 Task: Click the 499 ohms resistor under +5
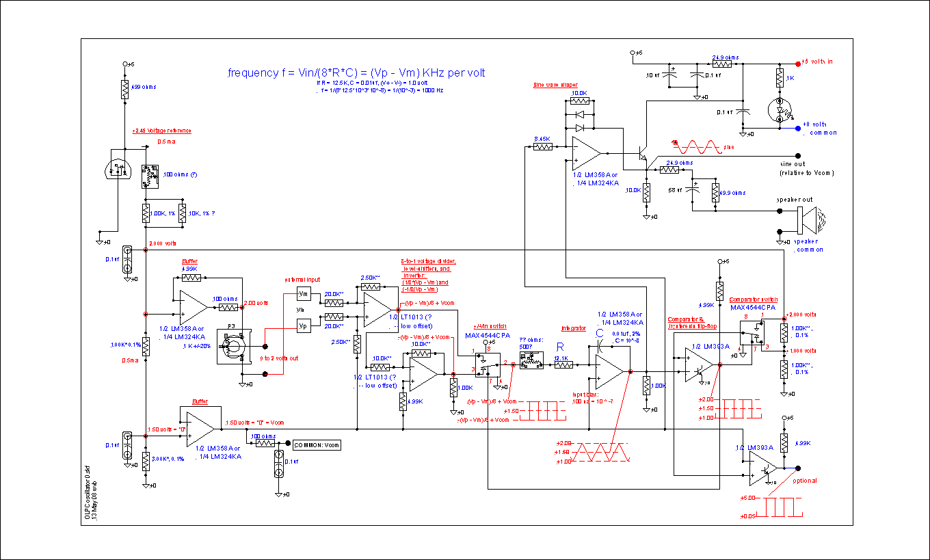point(124,89)
